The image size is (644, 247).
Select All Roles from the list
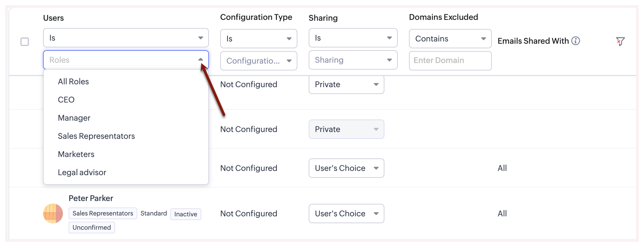(x=73, y=82)
